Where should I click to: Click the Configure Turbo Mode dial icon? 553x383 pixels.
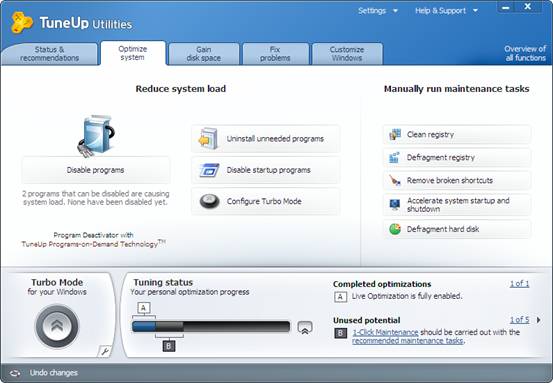coord(209,201)
